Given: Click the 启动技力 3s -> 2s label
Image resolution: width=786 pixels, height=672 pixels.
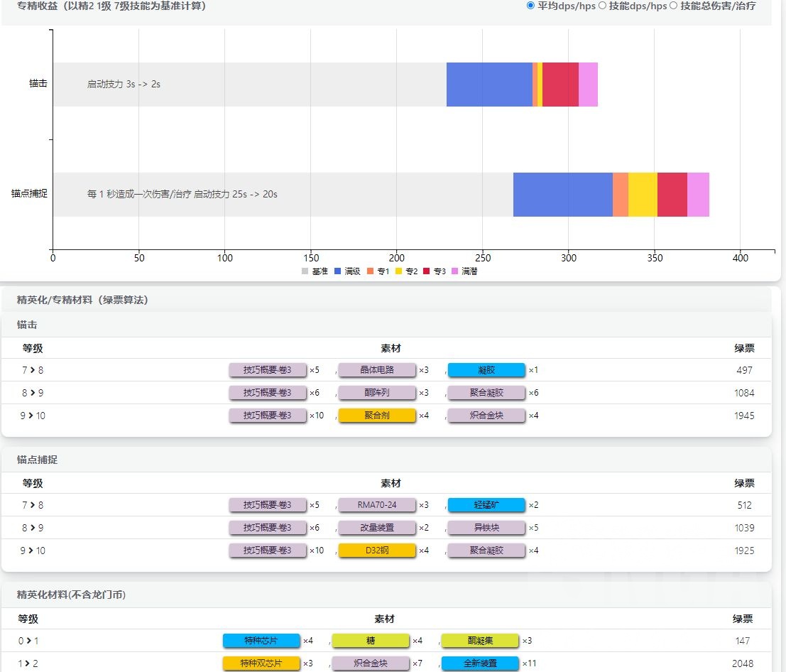Looking at the screenshot, I should tap(124, 84).
